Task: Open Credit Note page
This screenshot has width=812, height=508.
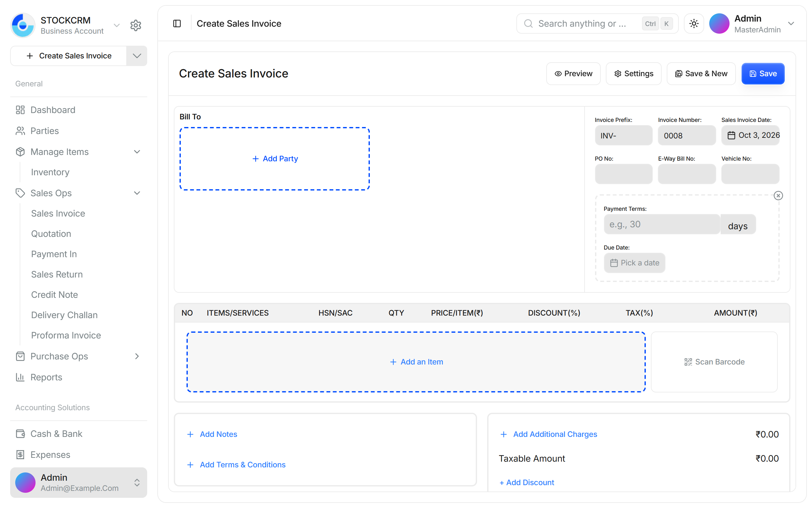Action: [x=54, y=295]
